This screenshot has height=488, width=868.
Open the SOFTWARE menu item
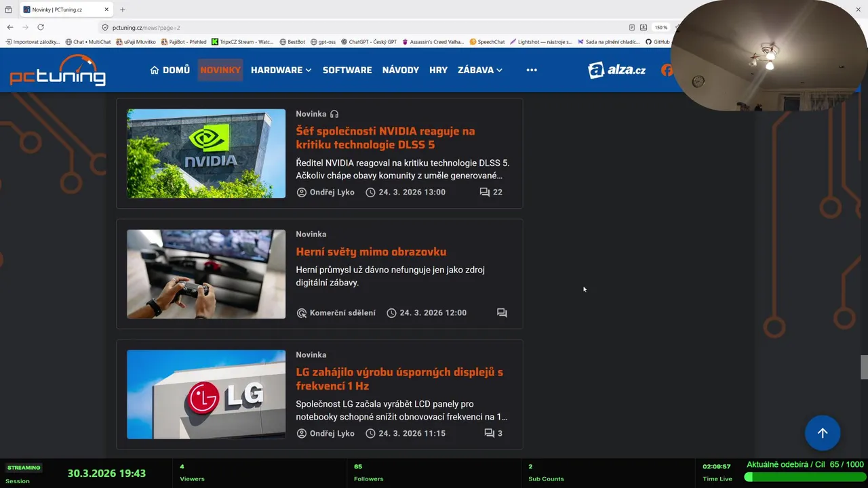point(347,70)
